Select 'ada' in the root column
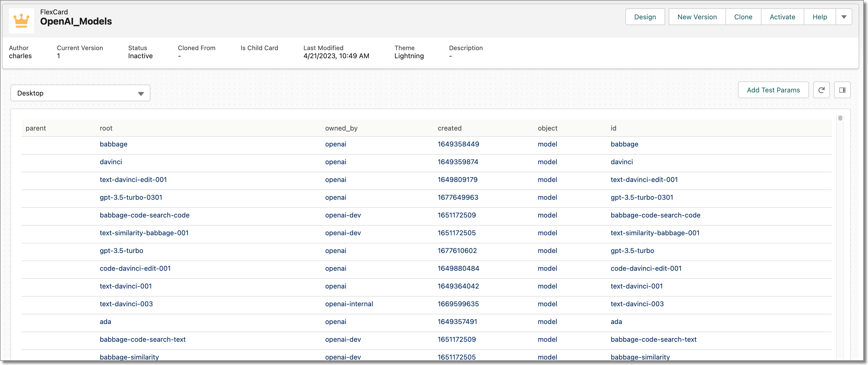 pyautogui.click(x=105, y=321)
